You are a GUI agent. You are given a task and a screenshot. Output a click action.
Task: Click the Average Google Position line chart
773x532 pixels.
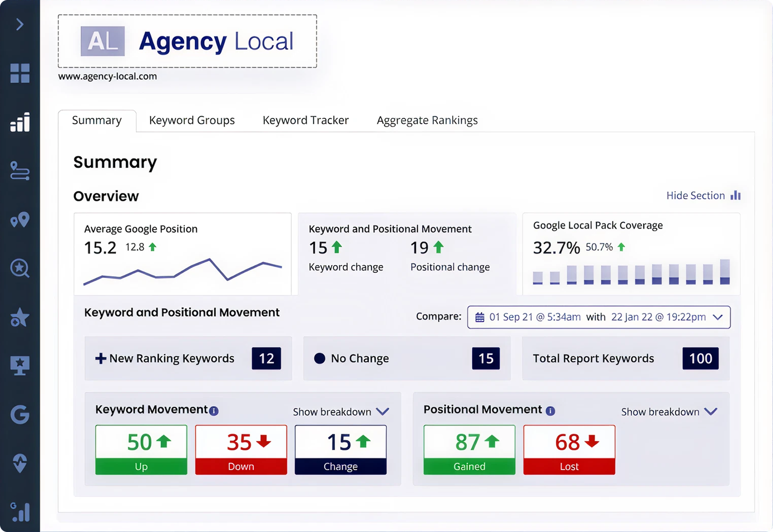(183, 272)
